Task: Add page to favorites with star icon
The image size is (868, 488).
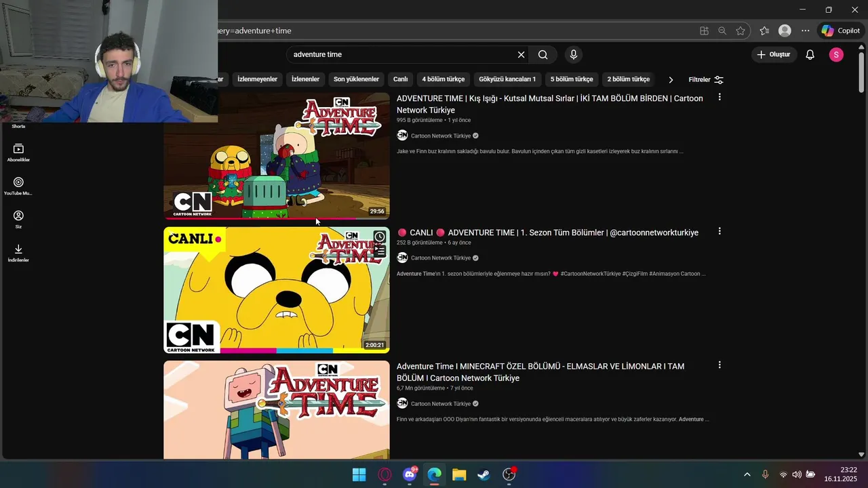Action: 741,30
